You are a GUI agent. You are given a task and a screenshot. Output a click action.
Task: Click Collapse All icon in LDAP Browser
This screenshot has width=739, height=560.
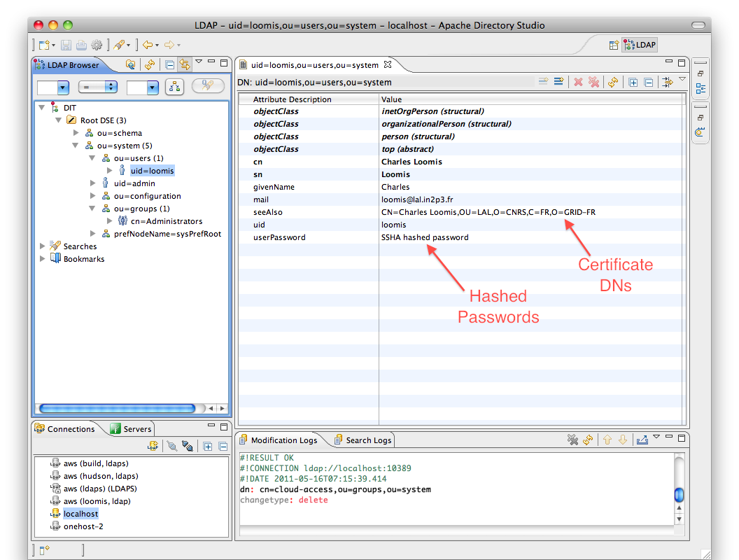coord(169,64)
